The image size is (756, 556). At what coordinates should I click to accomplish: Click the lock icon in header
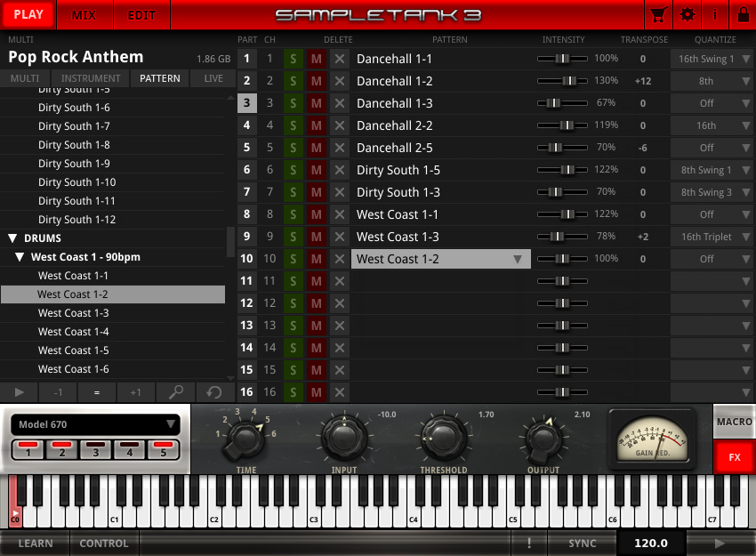(743, 14)
